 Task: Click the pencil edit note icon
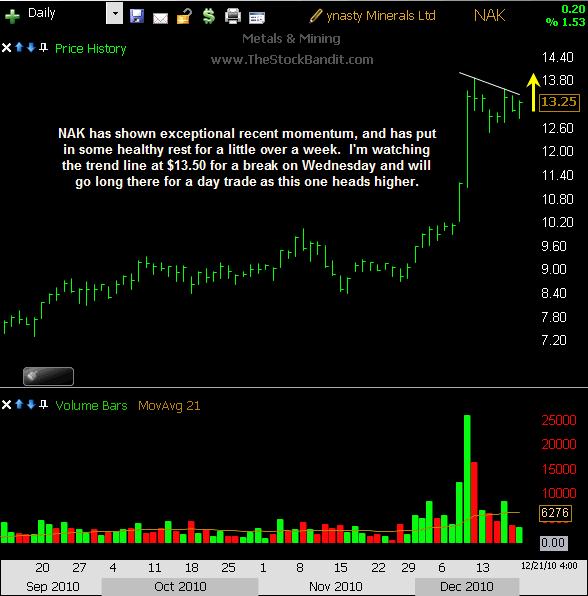[x=316, y=16]
